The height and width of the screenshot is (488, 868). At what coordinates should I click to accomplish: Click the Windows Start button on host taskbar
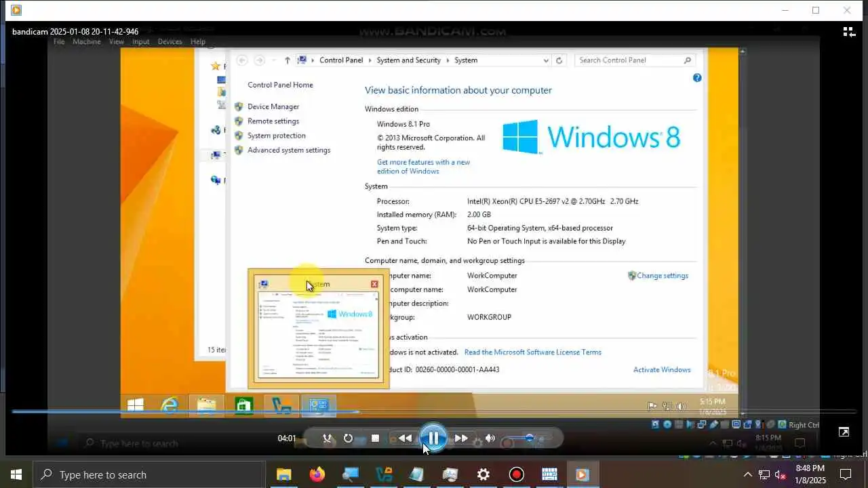pos(16,474)
